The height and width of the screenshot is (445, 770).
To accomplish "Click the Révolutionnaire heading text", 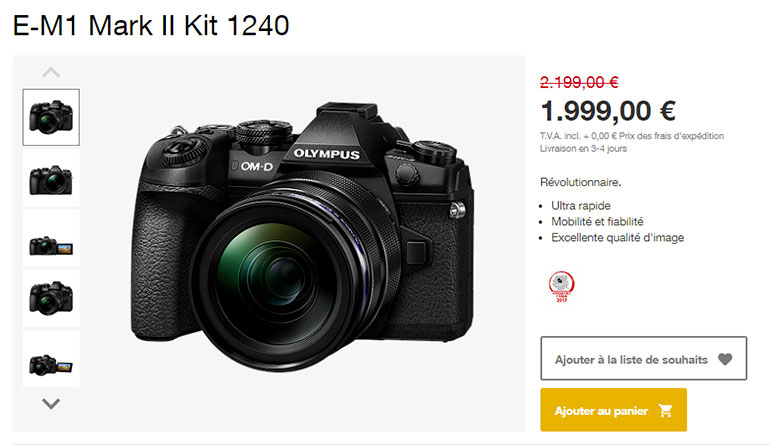I will (x=580, y=182).
